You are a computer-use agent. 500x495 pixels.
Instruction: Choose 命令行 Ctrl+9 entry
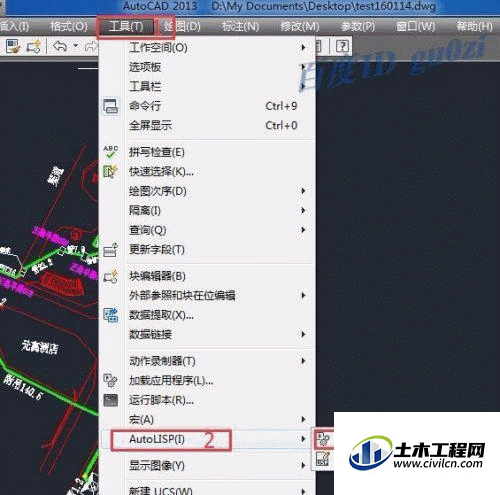pos(207,106)
